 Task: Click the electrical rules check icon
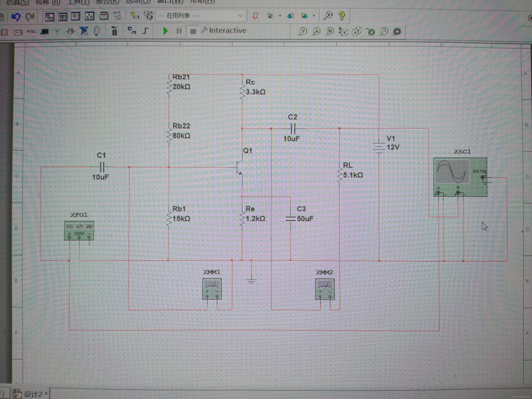[255, 16]
